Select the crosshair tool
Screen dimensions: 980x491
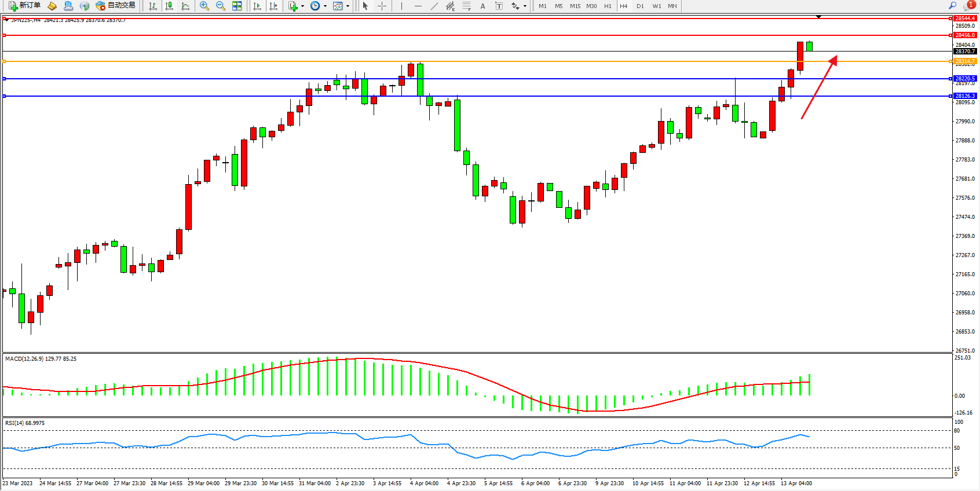point(382,6)
